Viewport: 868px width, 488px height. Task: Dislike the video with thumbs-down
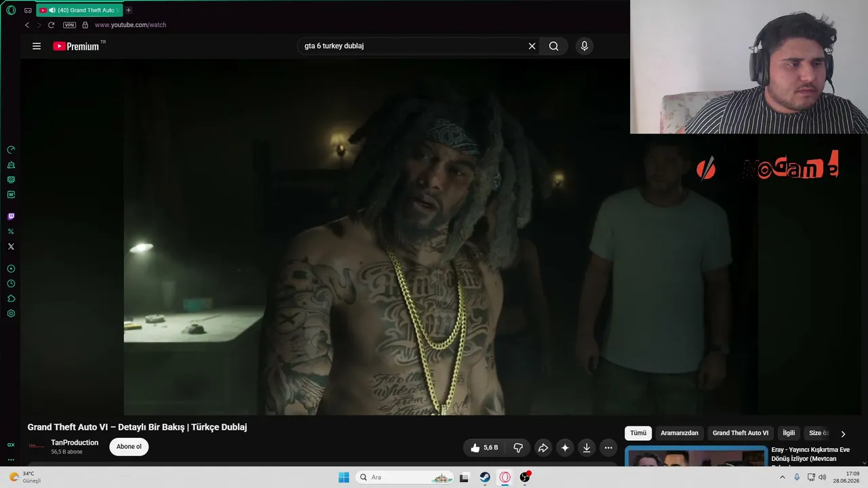coord(518,447)
